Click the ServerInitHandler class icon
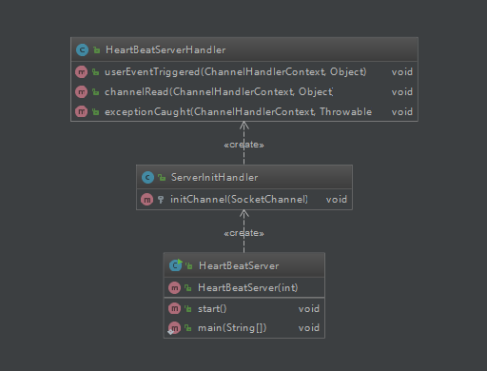The width and height of the screenshot is (487, 371). [x=148, y=177]
